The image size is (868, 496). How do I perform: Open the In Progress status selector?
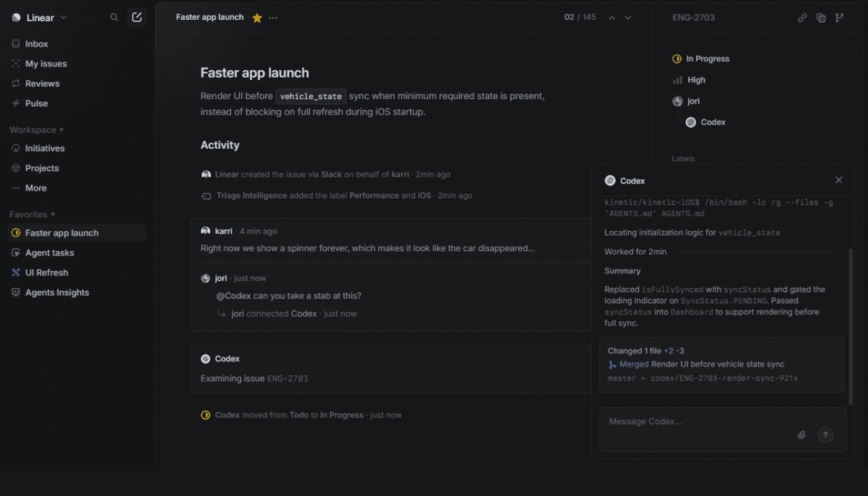[x=701, y=59]
